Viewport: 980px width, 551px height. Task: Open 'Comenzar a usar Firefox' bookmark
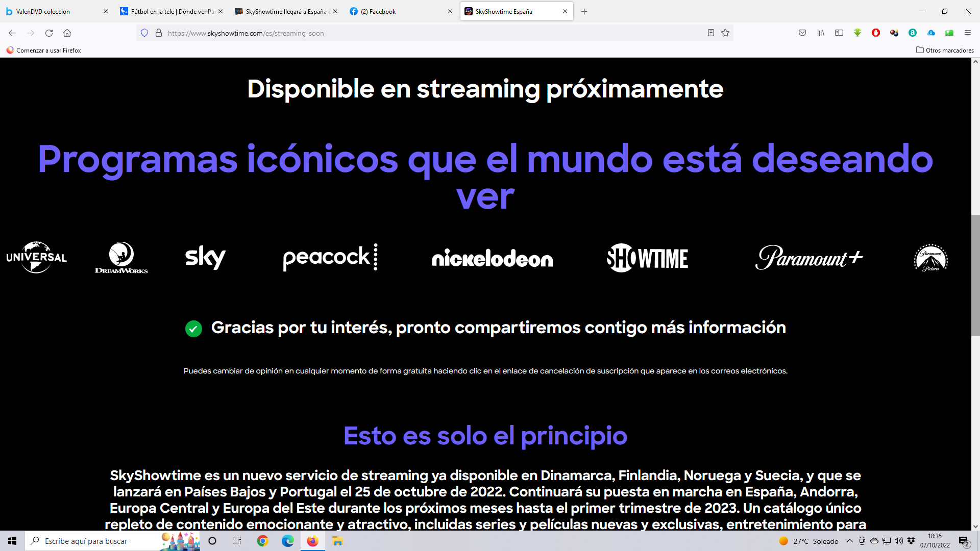point(44,50)
